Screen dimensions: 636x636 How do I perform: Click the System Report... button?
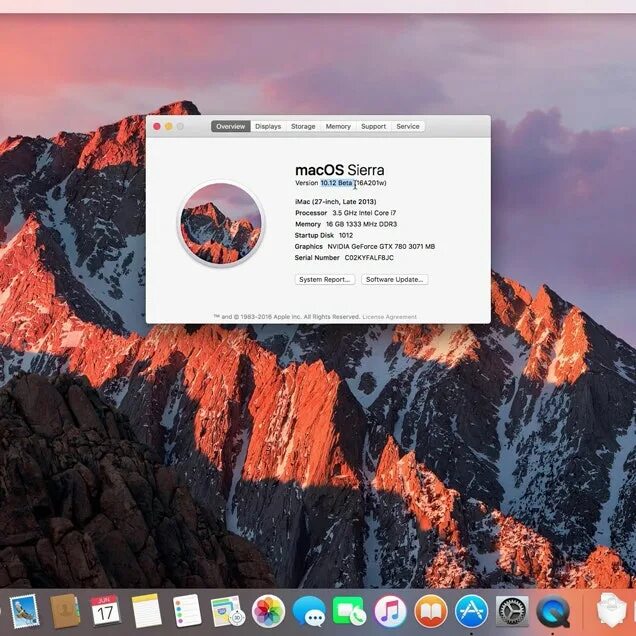pos(324,279)
